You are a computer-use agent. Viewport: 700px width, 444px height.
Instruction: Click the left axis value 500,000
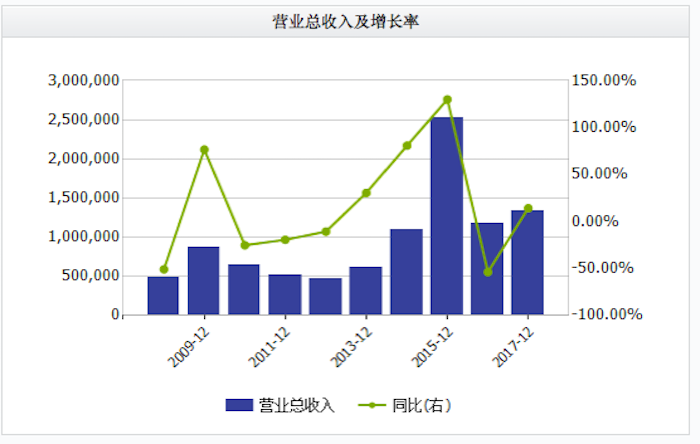pos(91,275)
